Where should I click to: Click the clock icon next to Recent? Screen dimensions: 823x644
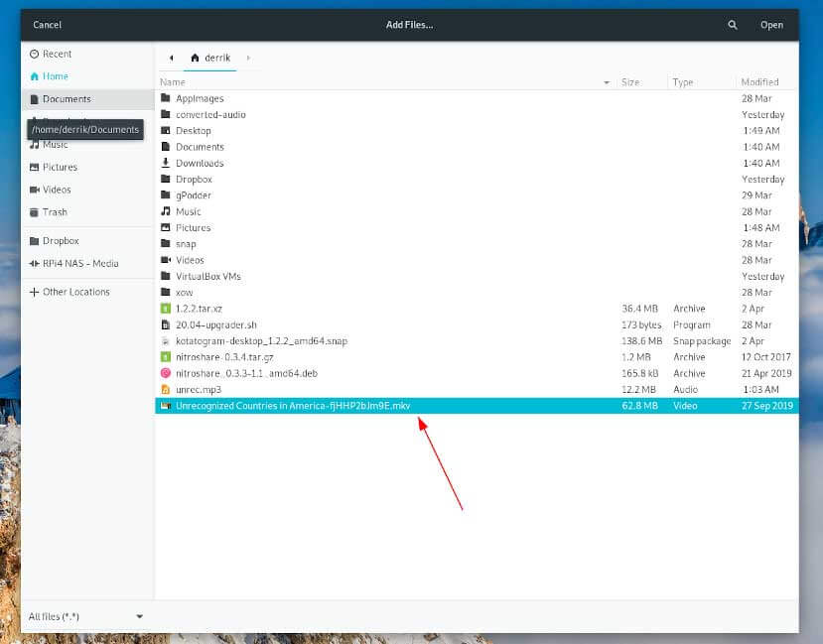[x=34, y=54]
